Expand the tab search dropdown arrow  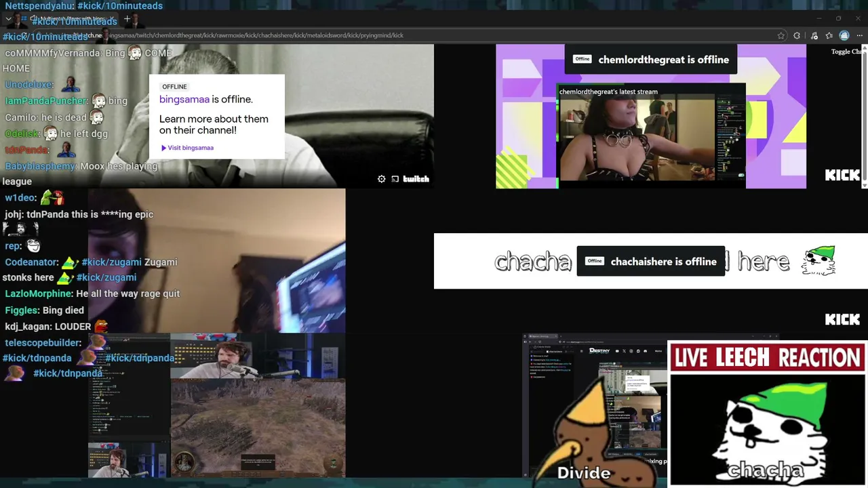click(x=9, y=19)
